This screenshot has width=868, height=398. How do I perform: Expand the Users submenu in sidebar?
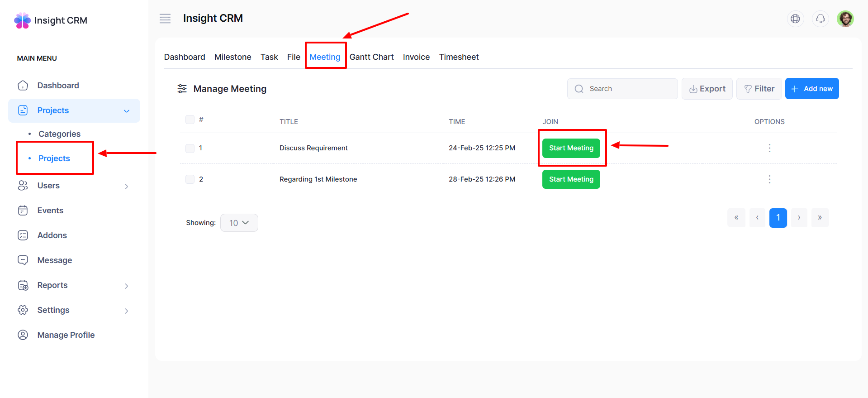126,186
